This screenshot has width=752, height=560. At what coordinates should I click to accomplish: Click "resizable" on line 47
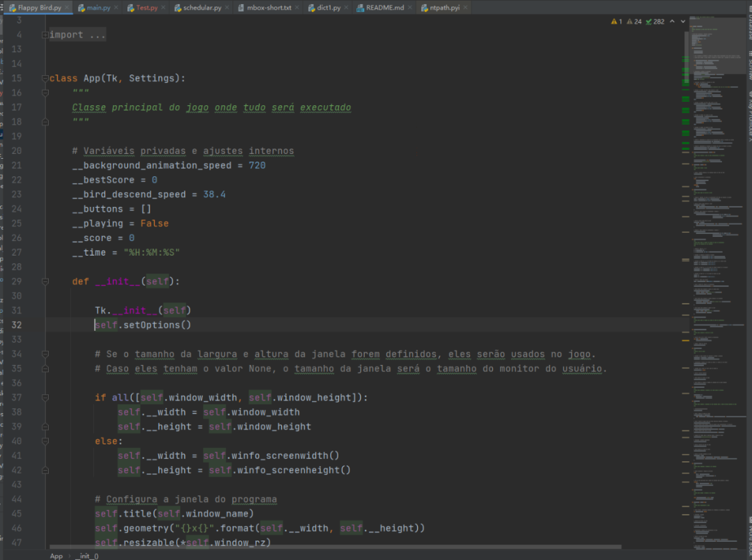coord(149,543)
